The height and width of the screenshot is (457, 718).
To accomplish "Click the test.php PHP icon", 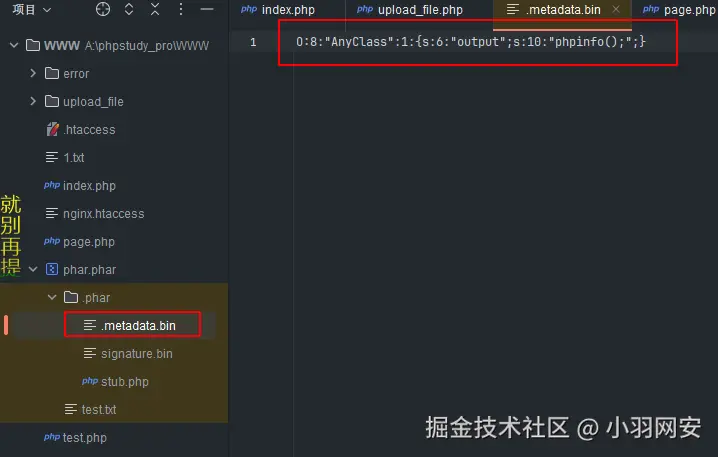I will click(x=52, y=437).
